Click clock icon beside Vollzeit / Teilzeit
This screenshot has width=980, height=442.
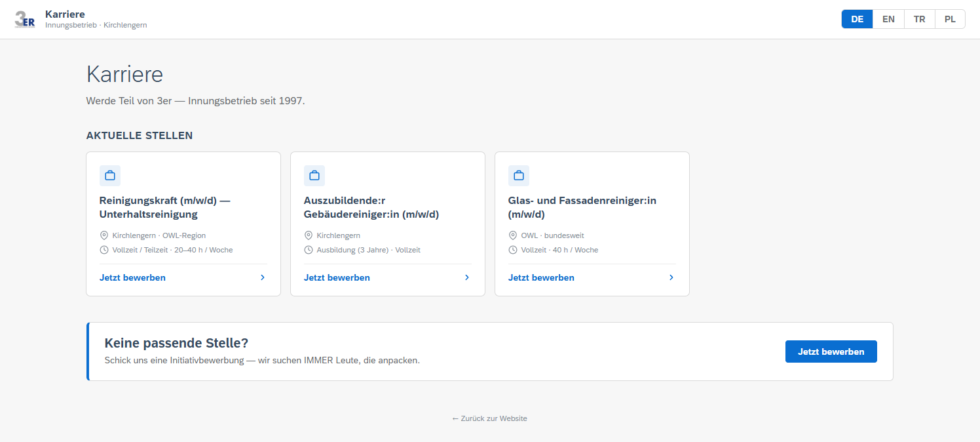[x=104, y=250]
